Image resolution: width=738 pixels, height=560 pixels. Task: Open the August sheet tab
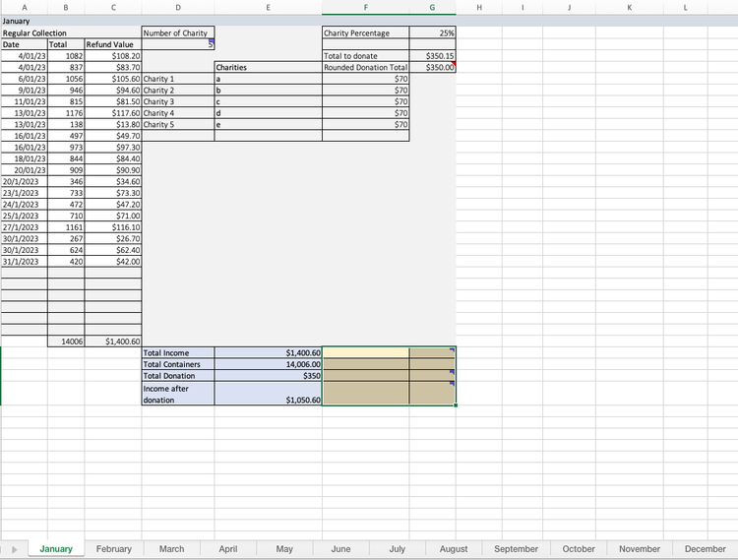454,549
